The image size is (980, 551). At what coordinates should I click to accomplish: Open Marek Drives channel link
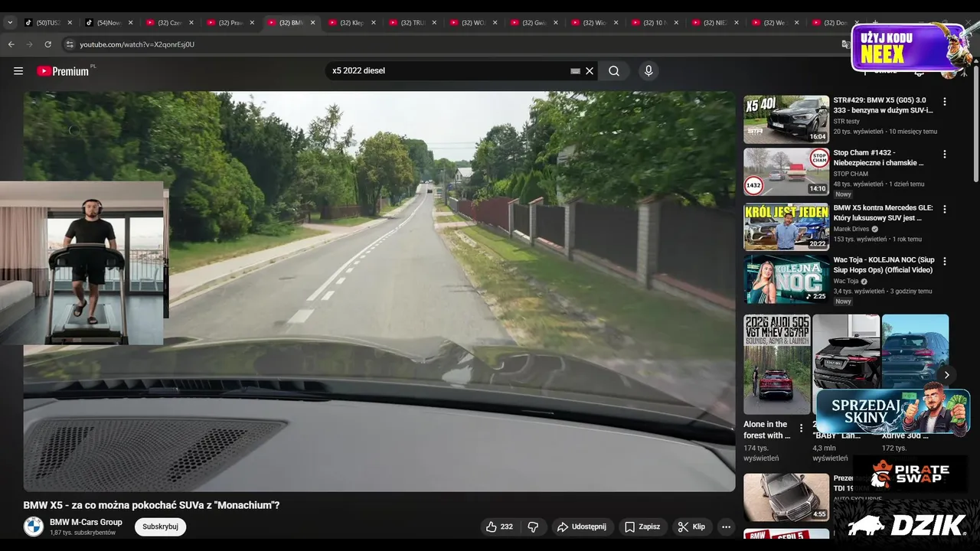click(x=851, y=229)
